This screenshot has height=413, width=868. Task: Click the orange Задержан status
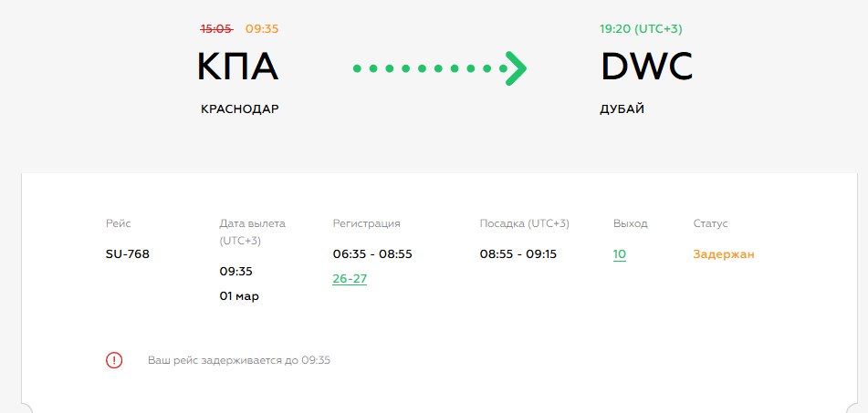[724, 254]
